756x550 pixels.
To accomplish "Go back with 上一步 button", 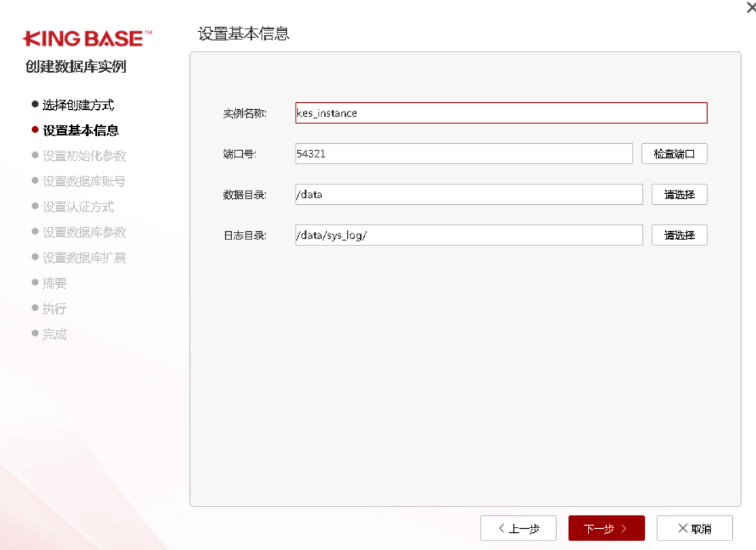I will (518, 528).
